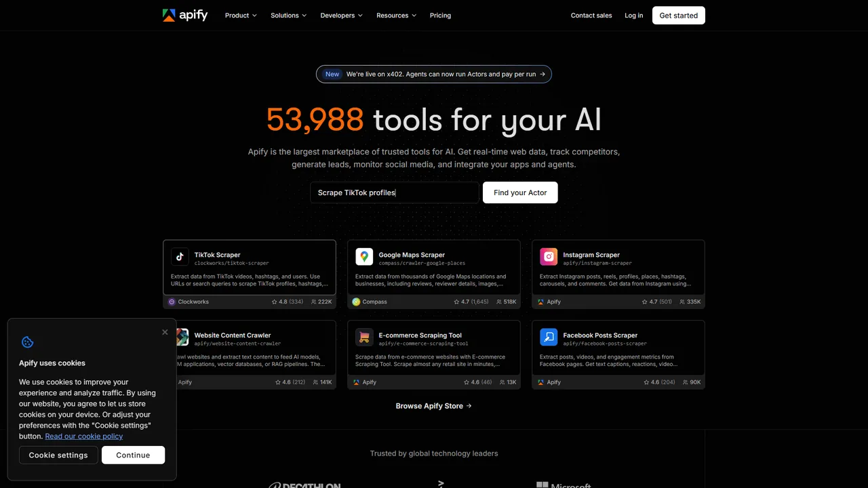Open the TikTok Scraper card title
The height and width of the screenshot is (488, 868).
coord(218,255)
